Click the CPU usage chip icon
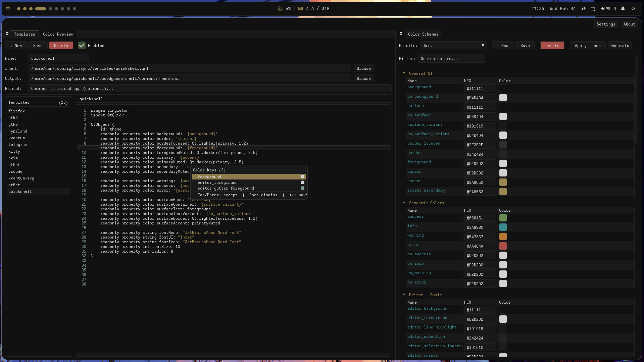This screenshot has width=644, height=362. point(280,9)
